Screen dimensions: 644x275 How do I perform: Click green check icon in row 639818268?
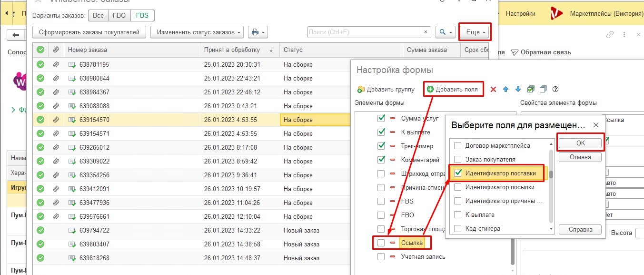40,258
